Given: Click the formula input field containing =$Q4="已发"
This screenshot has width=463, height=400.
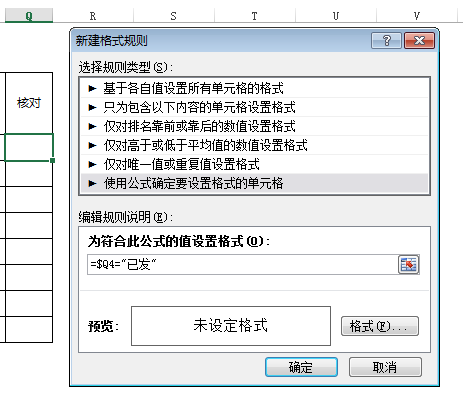Looking at the screenshot, I should click(243, 265).
